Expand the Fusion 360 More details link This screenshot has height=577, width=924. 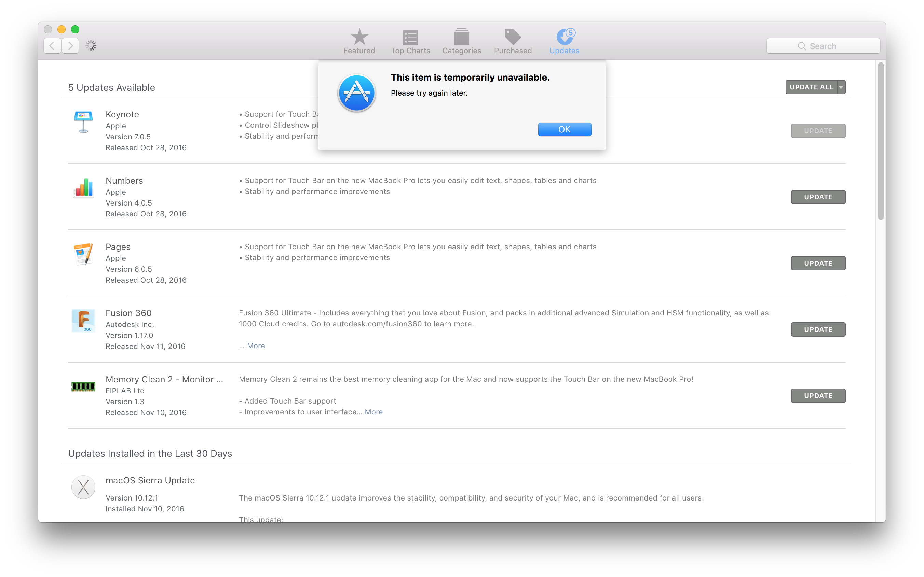coord(256,345)
